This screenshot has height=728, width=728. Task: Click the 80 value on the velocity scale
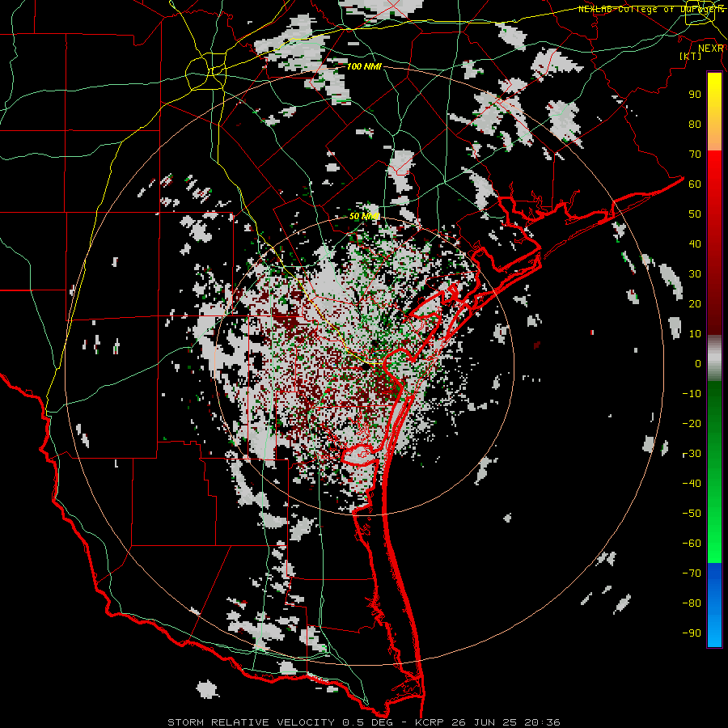point(695,125)
